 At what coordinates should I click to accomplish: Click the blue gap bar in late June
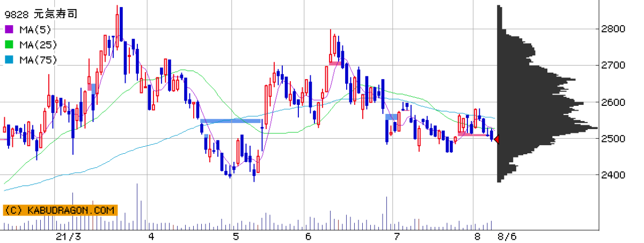392,117
